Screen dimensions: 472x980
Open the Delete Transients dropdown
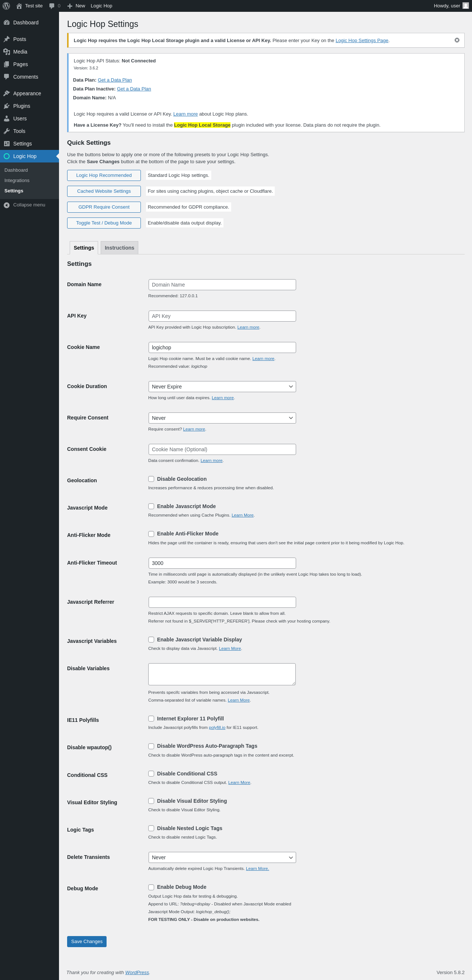[222, 857]
